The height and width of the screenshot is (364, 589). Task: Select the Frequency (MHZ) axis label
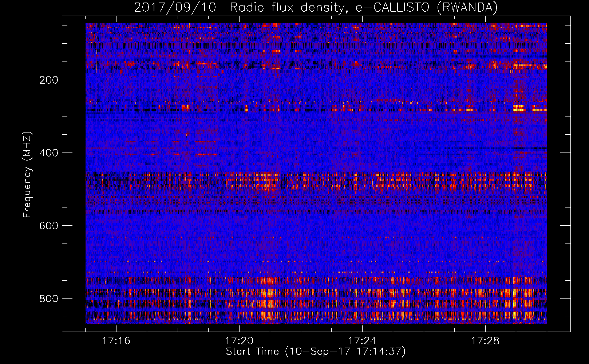pos(27,175)
